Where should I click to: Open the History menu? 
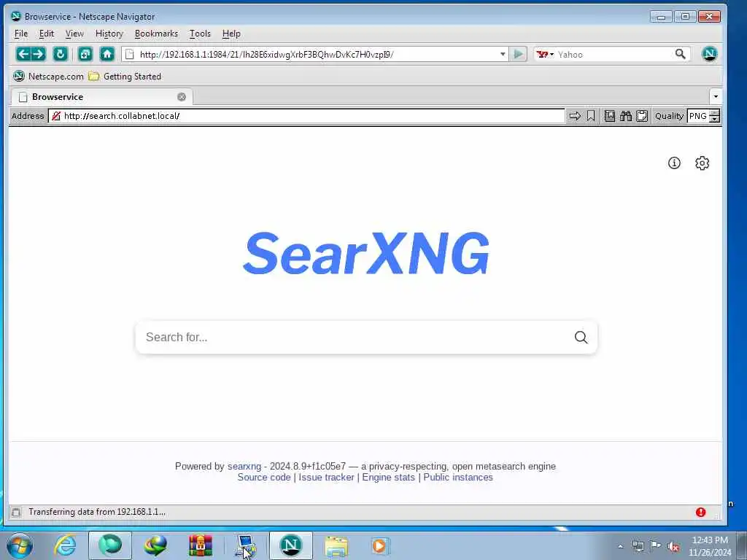(x=109, y=34)
